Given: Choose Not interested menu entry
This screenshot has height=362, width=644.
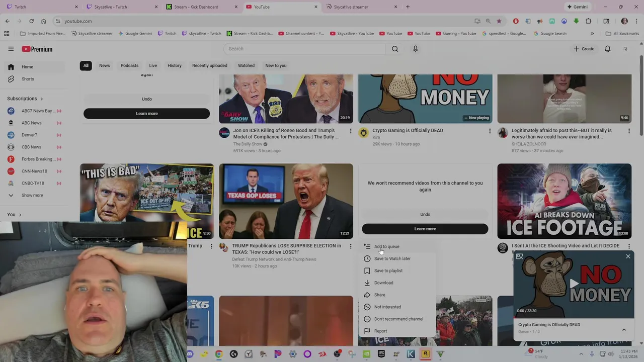Looking at the screenshot, I should [x=397, y=307].
